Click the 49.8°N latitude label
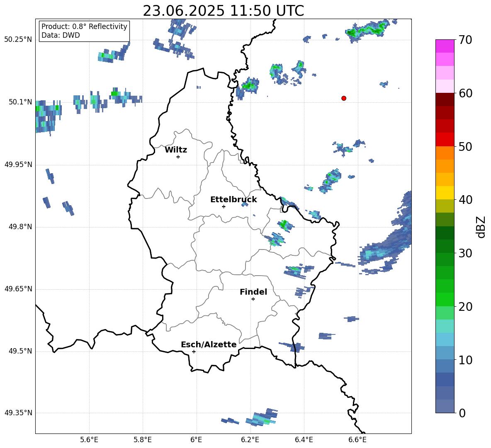Screen dimensions: 491x448 20,227
